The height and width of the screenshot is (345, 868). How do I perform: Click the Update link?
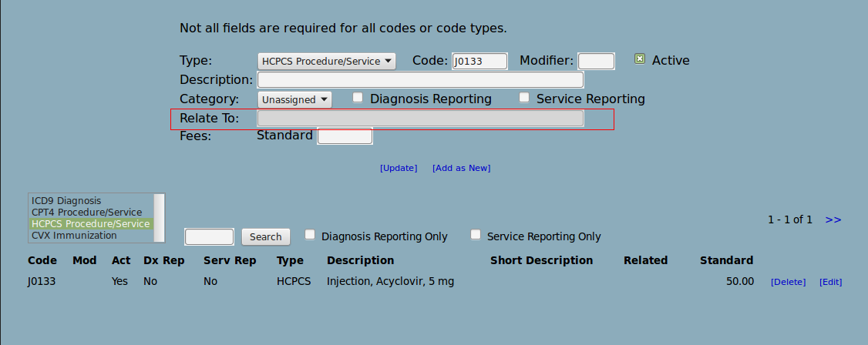pyautogui.click(x=399, y=168)
